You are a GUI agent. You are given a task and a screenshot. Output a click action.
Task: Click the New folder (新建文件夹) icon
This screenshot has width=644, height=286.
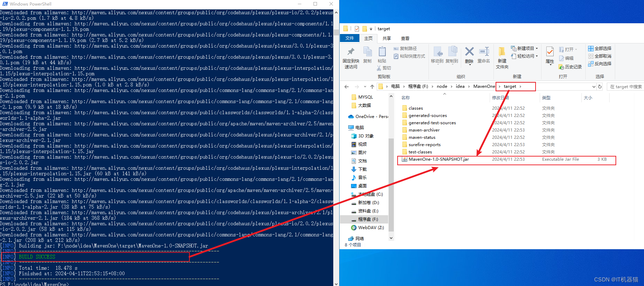[x=502, y=52]
